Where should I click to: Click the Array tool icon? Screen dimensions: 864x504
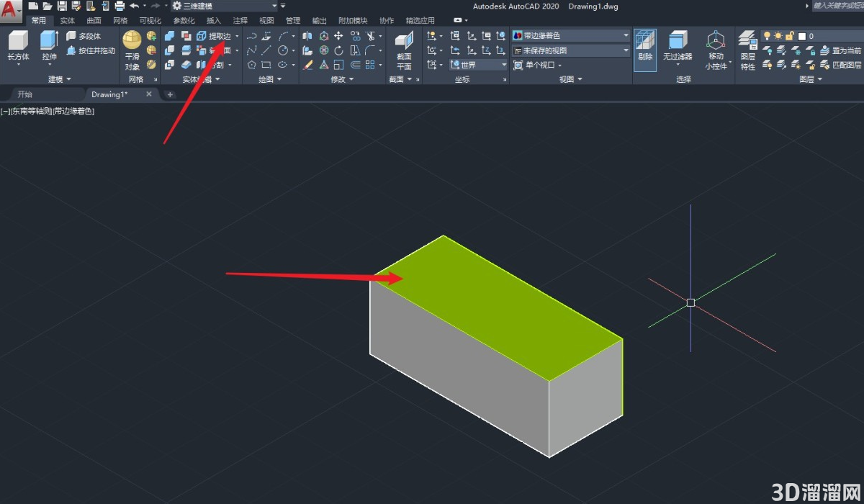point(370,65)
